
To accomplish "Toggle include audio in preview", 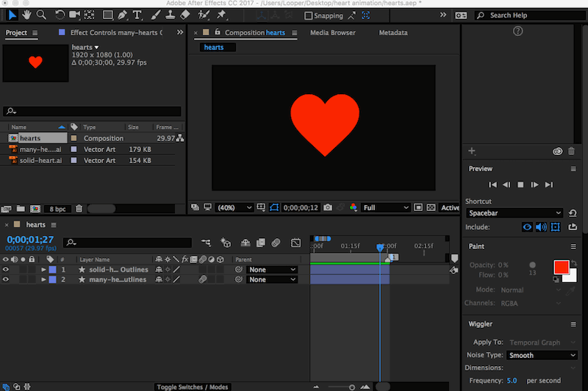I will (x=541, y=227).
